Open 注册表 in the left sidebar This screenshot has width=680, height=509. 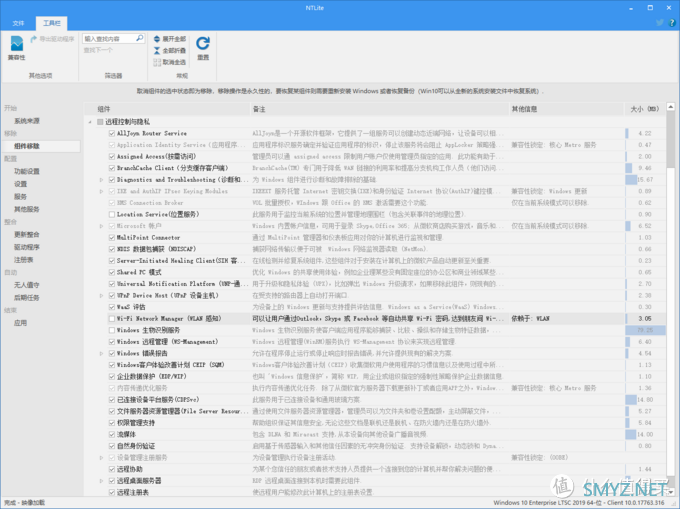point(23,260)
